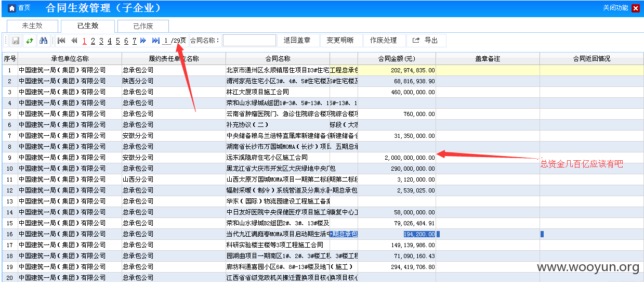Click the green refresh arrows icon
This screenshot has height=282, width=644.
30,41
